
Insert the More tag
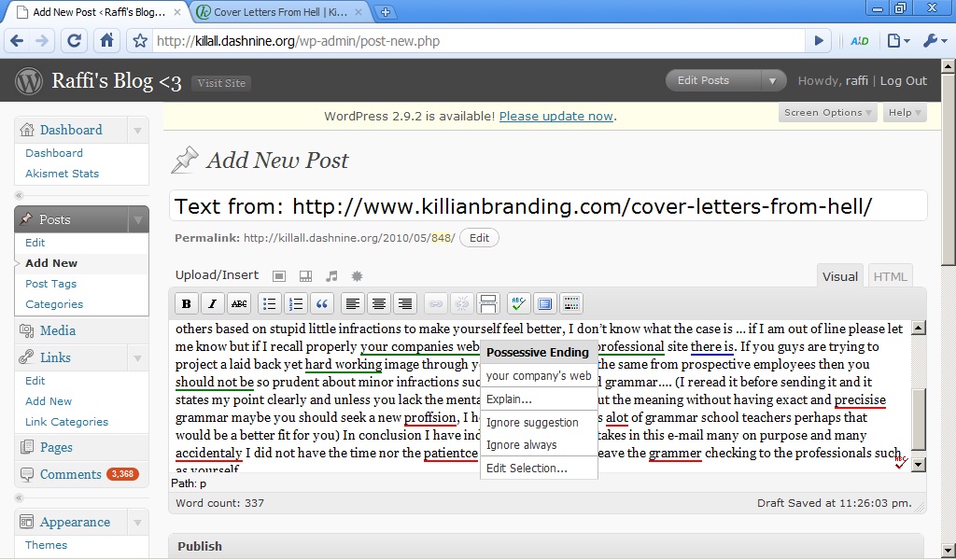coord(487,303)
